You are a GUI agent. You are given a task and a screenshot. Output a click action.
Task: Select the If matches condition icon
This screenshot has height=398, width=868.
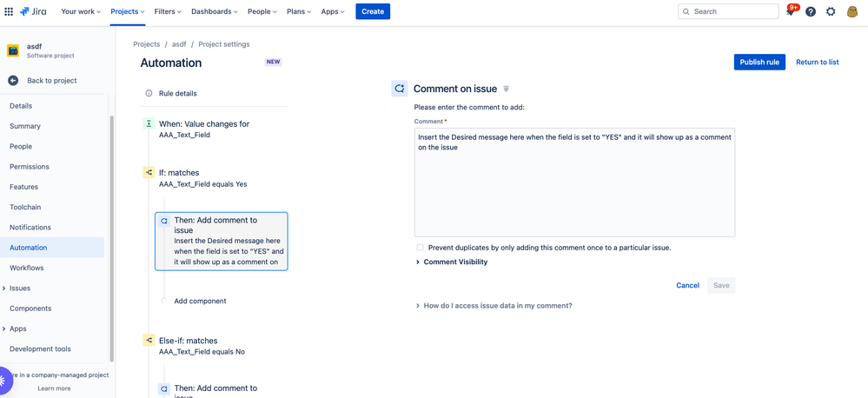pos(149,173)
